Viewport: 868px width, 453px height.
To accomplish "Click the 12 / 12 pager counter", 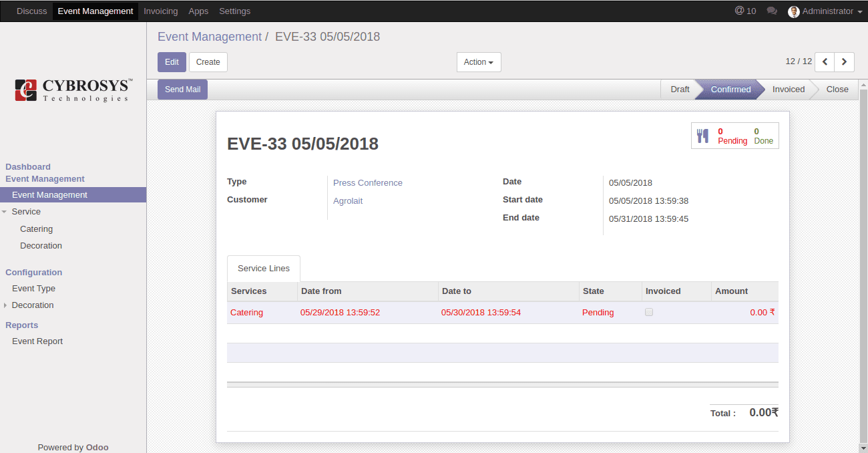I will tap(799, 61).
